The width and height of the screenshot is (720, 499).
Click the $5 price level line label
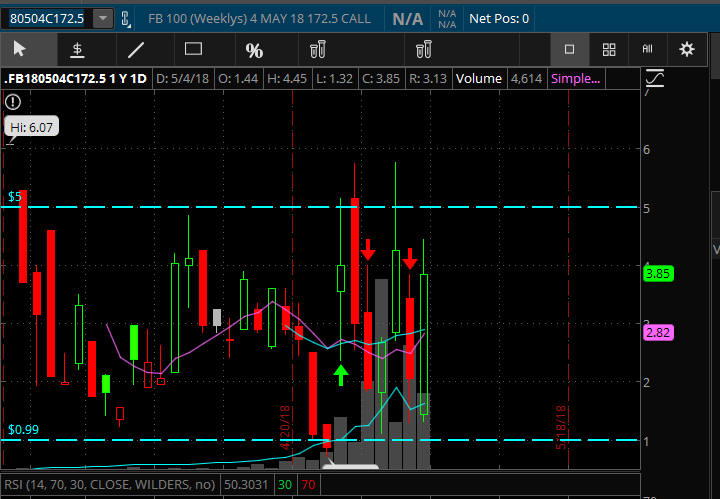(x=14, y=197)
